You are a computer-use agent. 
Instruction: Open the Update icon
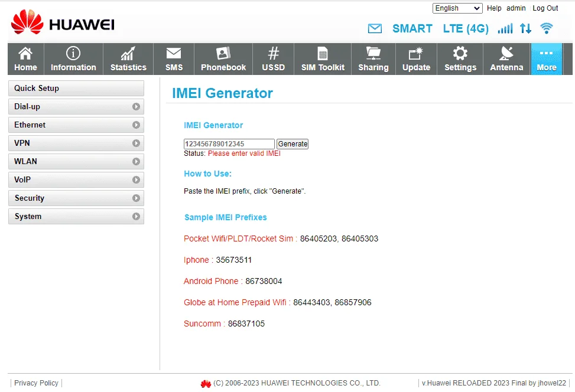pyautogui.click(x=416, y=54)
